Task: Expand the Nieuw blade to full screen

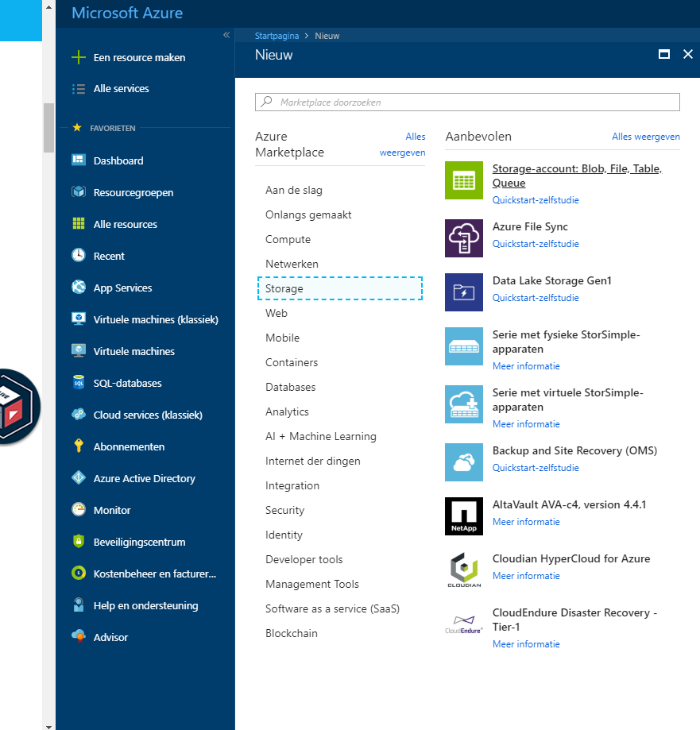Action: [664, 54]
